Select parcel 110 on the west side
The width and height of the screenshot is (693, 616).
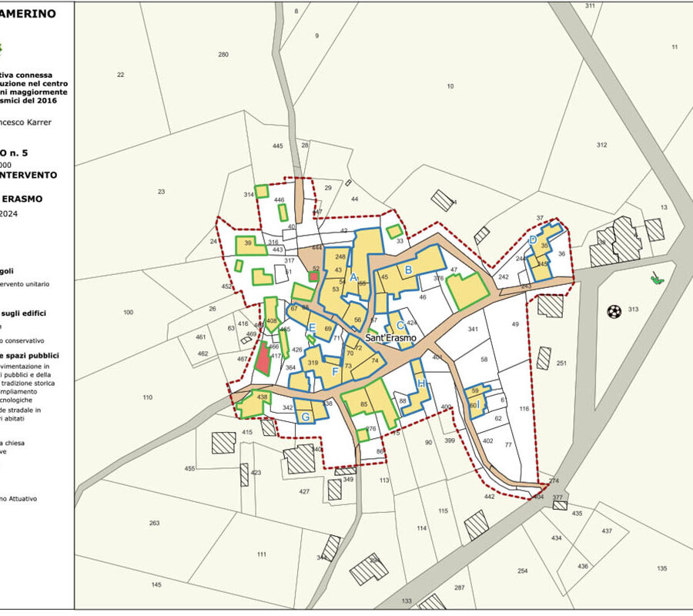pos(147,397)
